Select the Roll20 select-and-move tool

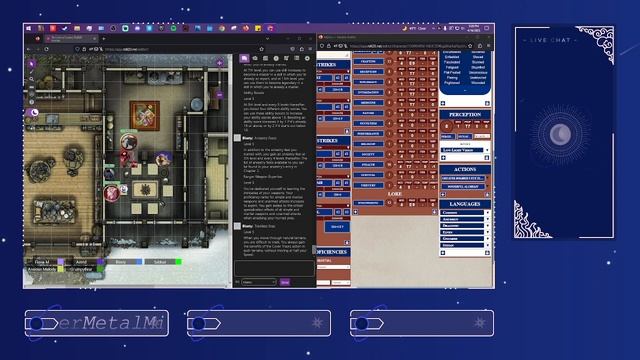coord(31,63)
